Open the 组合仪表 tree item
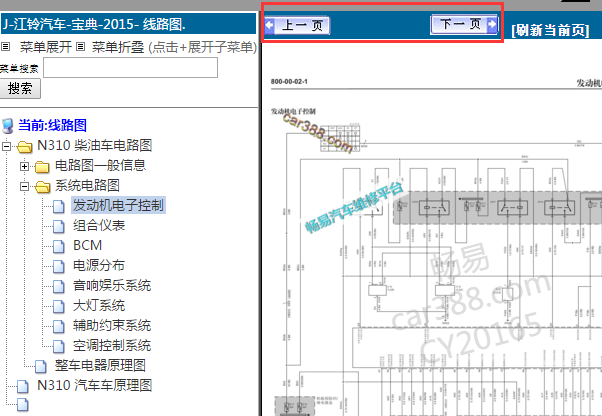This screenshot has width=602, height=416. click(x=99, y=225)
